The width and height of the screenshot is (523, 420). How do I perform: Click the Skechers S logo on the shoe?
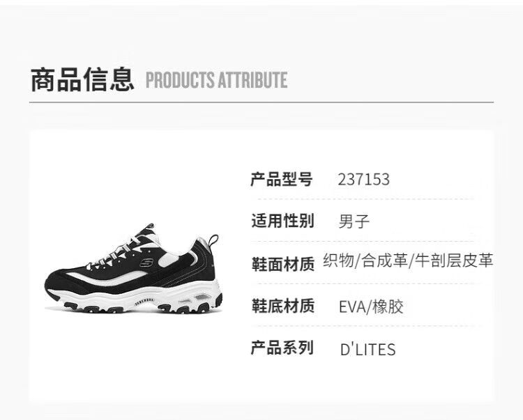tap(146, 263)
